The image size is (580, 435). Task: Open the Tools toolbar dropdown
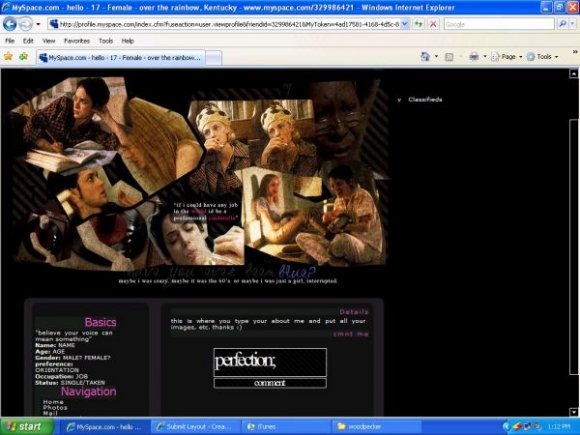click(542, 57)
